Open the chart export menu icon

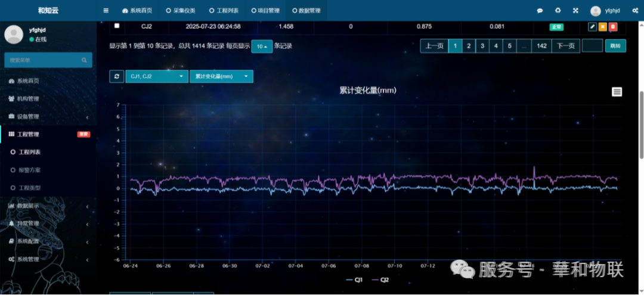(x=617, y=92)
